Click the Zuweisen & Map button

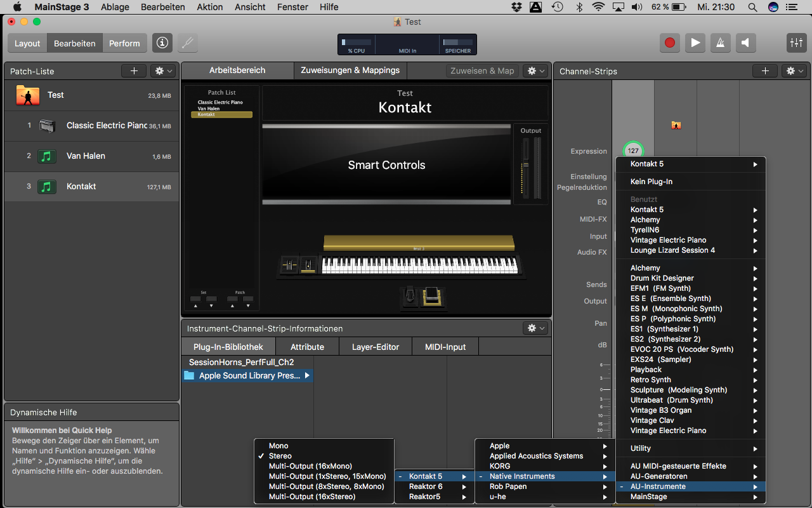[x=482, y=71]
